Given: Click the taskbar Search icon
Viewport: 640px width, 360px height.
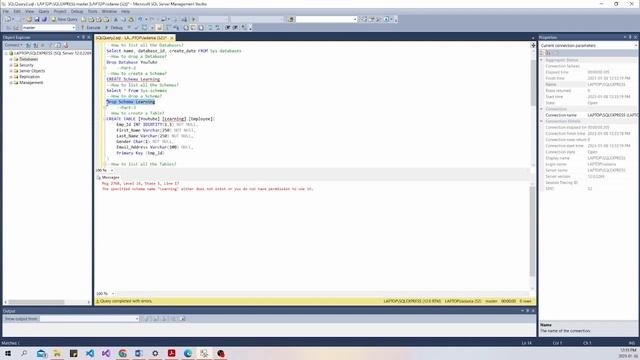Looking at the screenshot, I should coord(24,353).
